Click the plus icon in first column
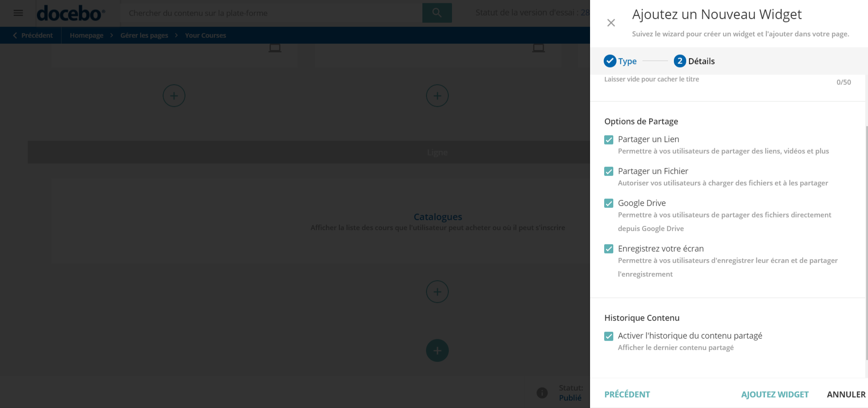This screenshot has width=868, height=408. point(174,96)
